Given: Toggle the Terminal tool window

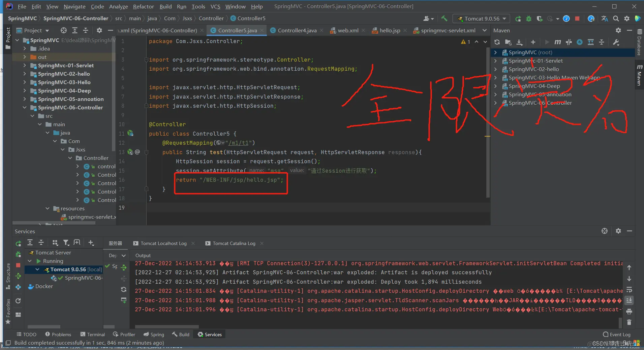Looking at the screenshot, I should tap(93, 335).
